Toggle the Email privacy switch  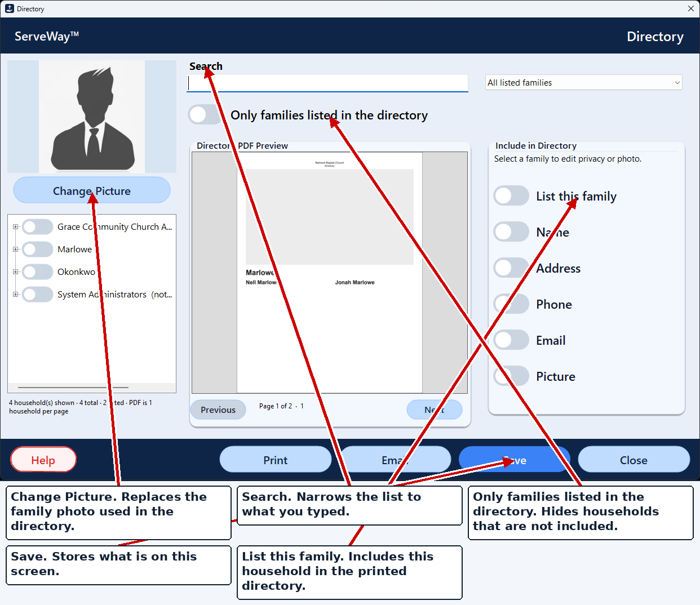click(511, 340)
